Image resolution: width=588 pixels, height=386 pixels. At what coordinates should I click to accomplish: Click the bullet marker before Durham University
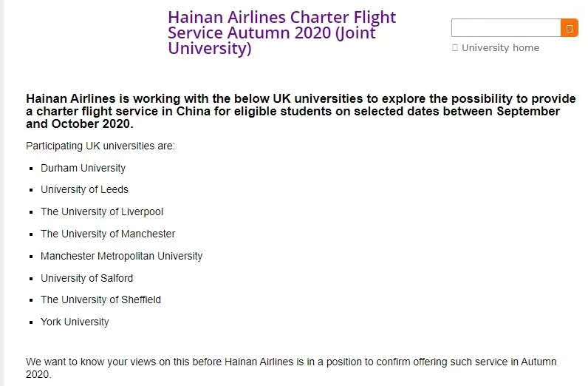(x=32, y=169)
